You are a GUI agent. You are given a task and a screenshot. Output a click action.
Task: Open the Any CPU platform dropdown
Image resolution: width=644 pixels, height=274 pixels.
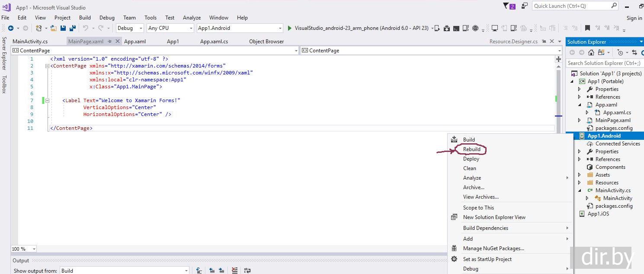tap(170, 28)
